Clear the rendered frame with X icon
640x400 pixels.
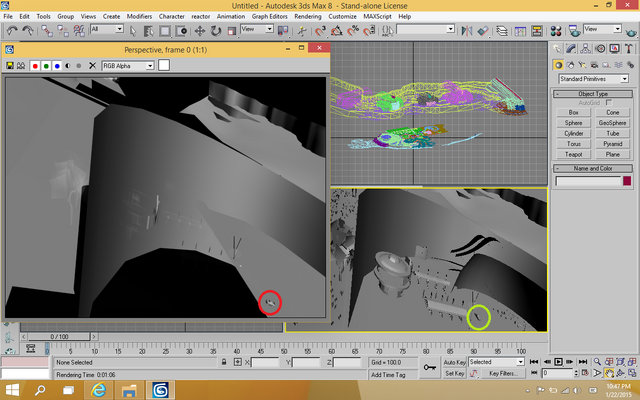coord(93,66)
